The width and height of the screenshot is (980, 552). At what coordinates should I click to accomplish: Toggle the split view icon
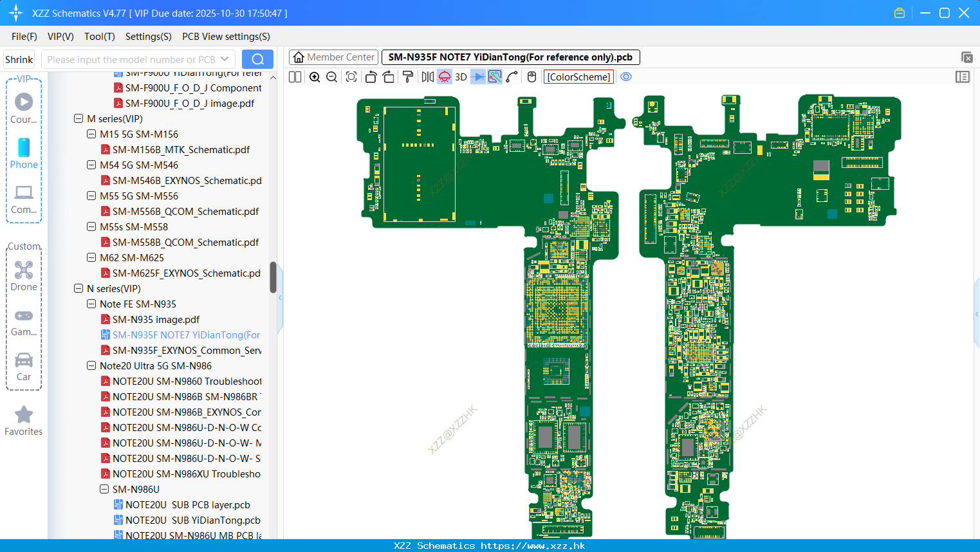point(295,77)
